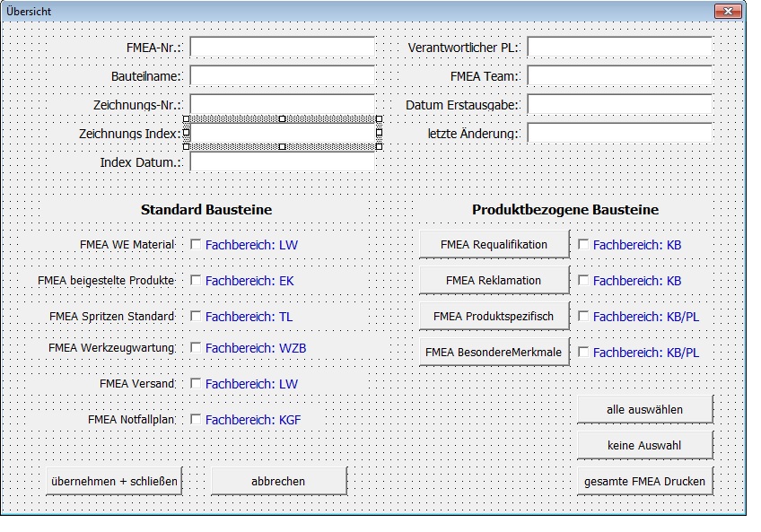
Task: Click the gesamte FMEA Drucken button
Action: coord(644,481)
